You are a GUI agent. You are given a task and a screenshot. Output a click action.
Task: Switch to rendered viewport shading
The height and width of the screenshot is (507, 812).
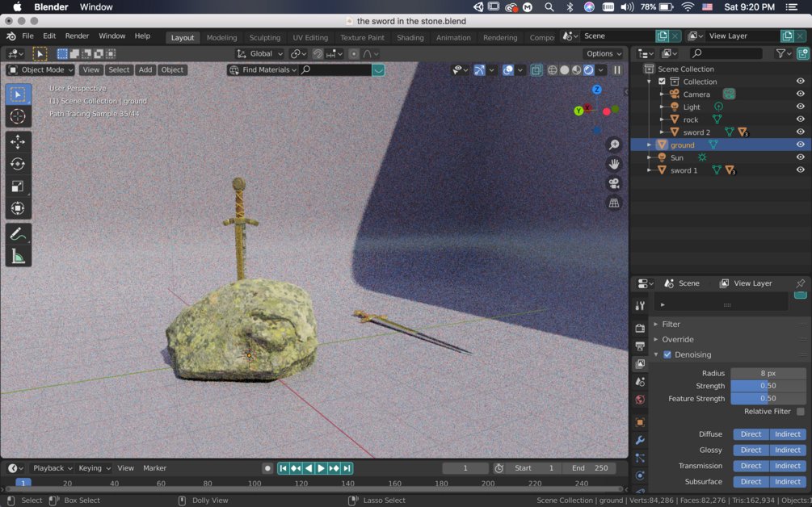[589, 70]
